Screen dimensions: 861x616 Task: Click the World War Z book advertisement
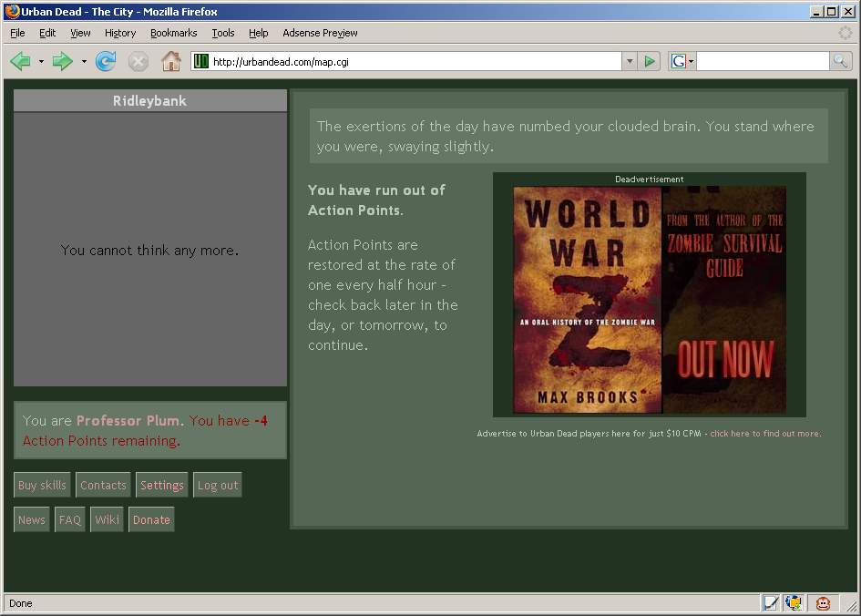point(650,299)
